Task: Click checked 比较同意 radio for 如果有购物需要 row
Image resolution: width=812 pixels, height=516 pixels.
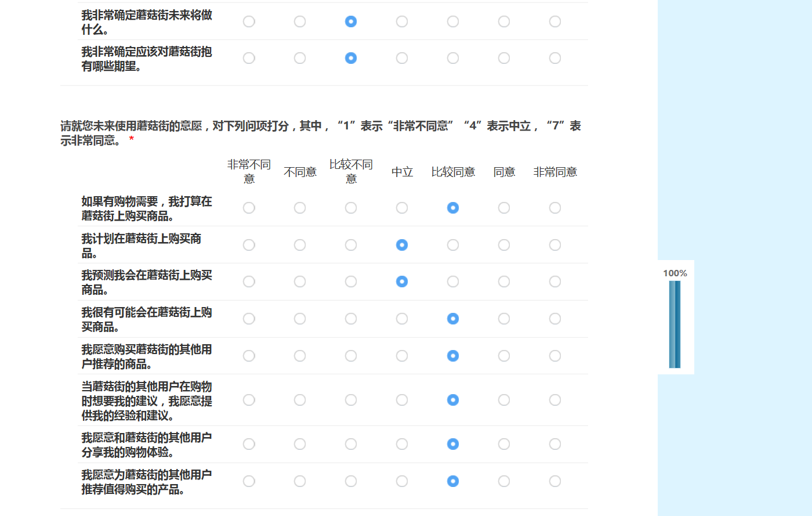Action: [x=453, y=208]
